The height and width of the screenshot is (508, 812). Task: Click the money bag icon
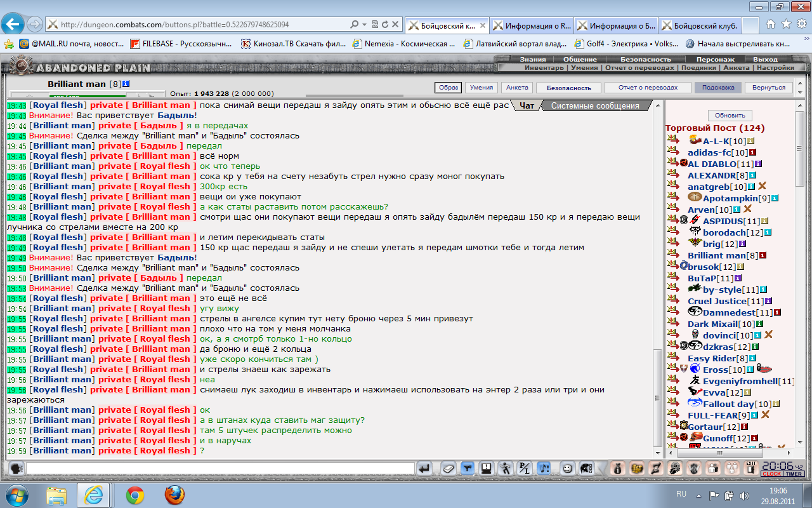coord(618,469)
